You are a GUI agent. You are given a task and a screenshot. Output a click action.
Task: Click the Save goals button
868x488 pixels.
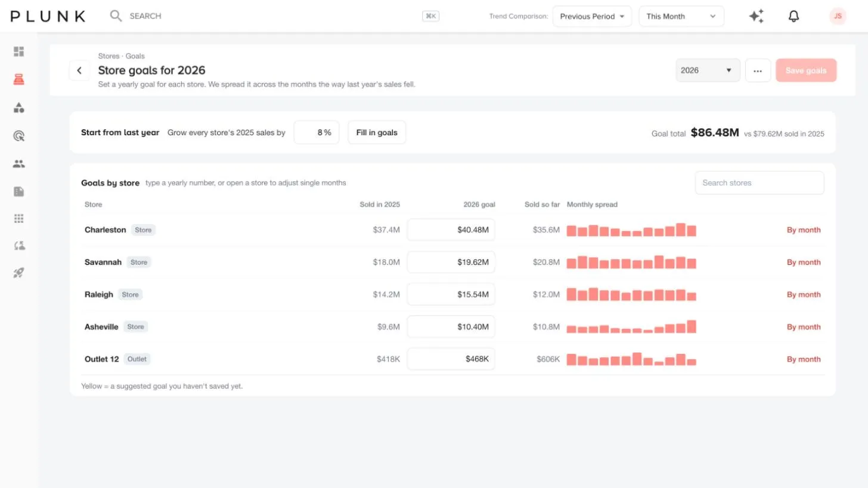pyautogui.click(x=806, y=70)
